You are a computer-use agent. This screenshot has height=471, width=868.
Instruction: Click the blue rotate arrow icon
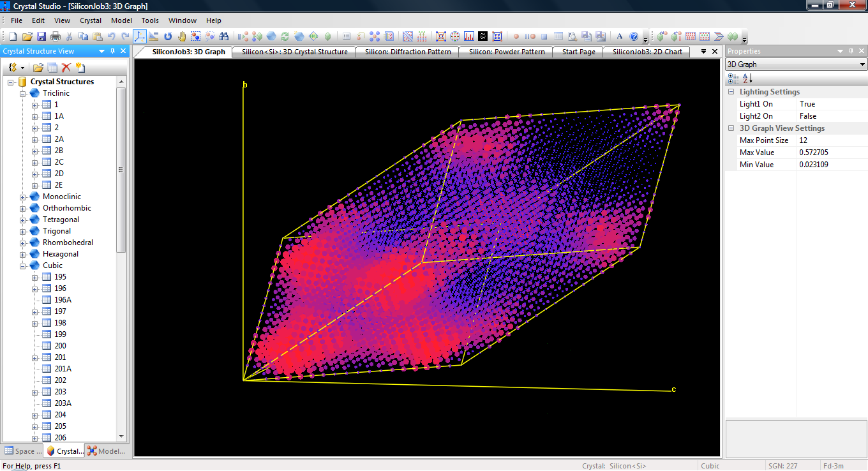coord(168,36)
